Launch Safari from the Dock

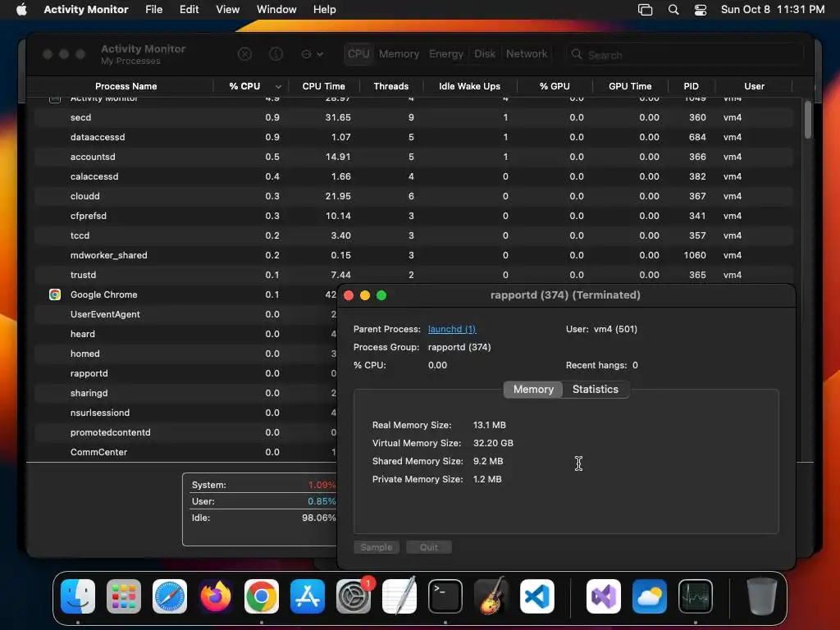pos(170,596)
